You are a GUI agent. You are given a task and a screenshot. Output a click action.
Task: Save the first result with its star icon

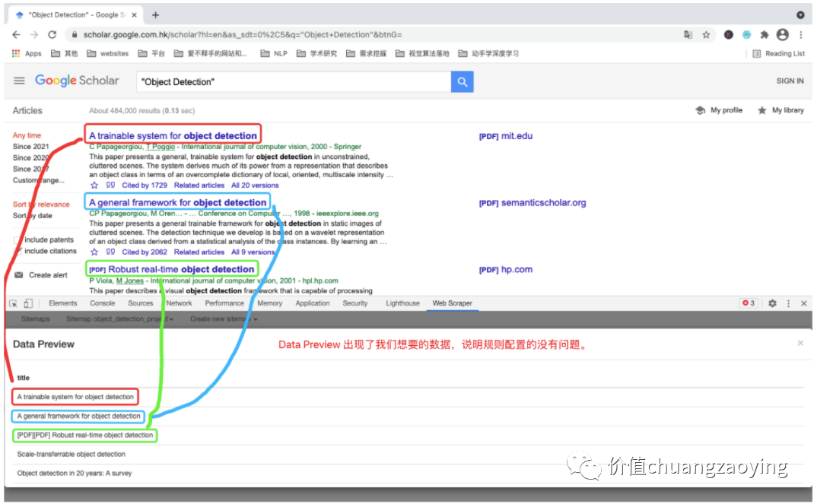94,185
